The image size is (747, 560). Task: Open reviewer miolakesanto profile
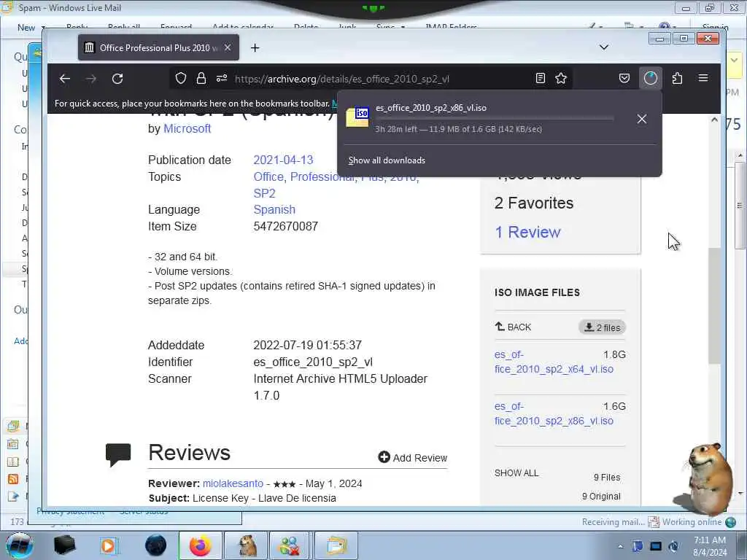coord(233,483)
